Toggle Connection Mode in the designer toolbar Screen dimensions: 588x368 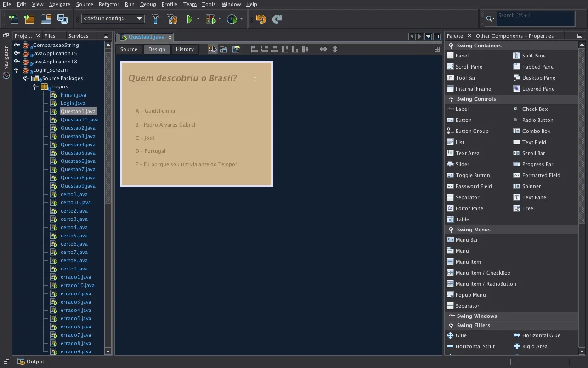pyautogui.click(x=223, y=49)
